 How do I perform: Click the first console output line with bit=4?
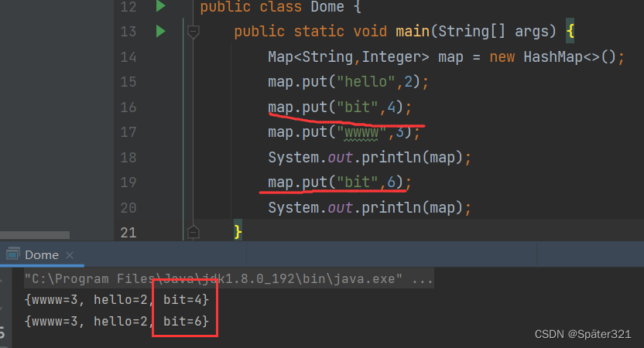point(116,299)
